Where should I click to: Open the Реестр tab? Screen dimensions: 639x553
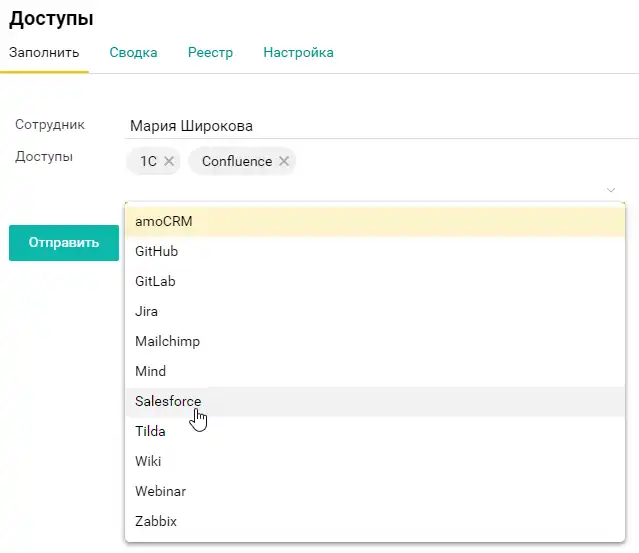tap(210, 53)
